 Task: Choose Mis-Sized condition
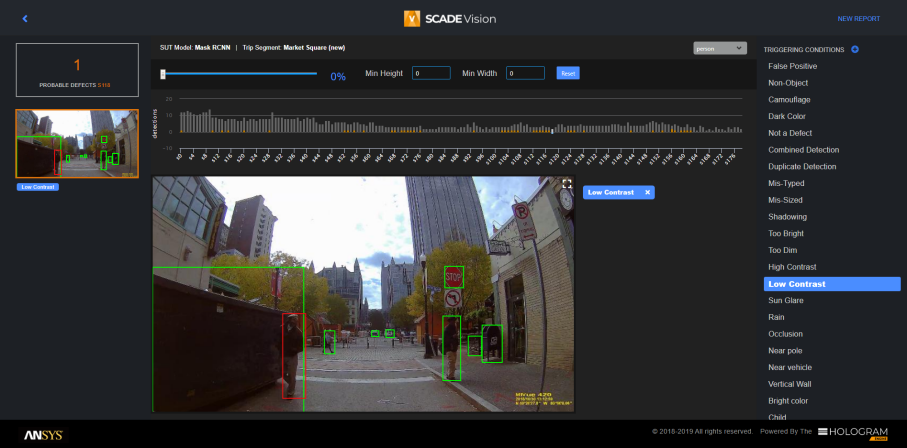785,200
